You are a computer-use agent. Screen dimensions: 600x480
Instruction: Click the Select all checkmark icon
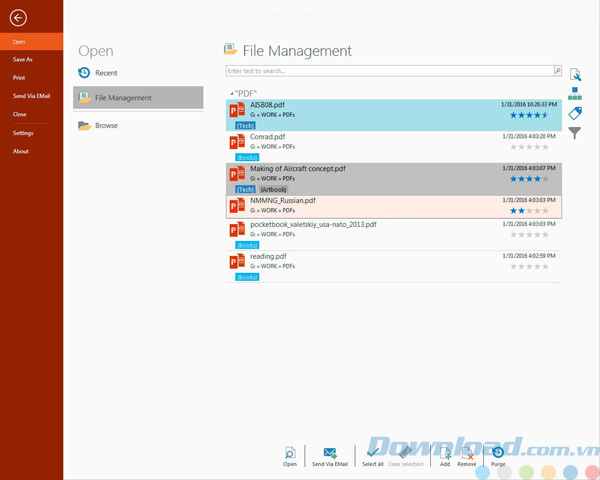click(372, 452)
